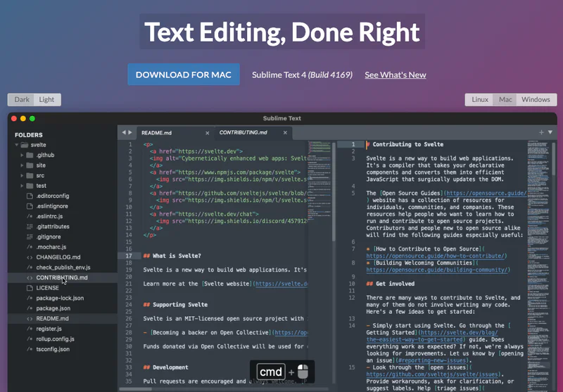Collapse the svelte root folder
The width and height of the screenshot is (563, 392).
(x=16, y=145)
